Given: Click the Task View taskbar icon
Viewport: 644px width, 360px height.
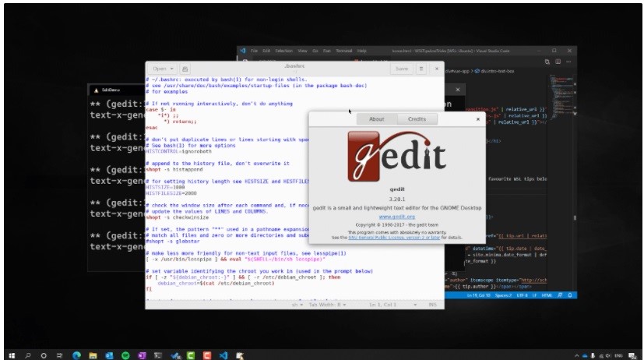Looking at the screenshot, I should pyautogui.click(x=60, y=355).
